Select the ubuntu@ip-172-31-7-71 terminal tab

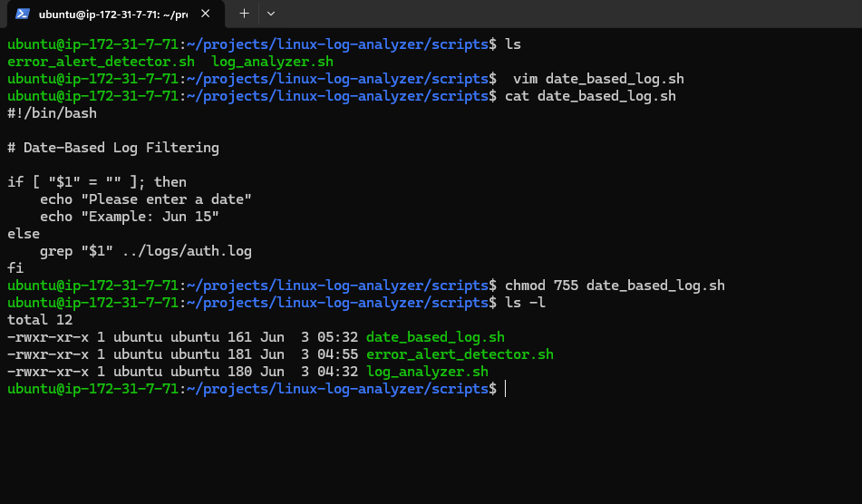pyautogui.click(x=115, y=14)
